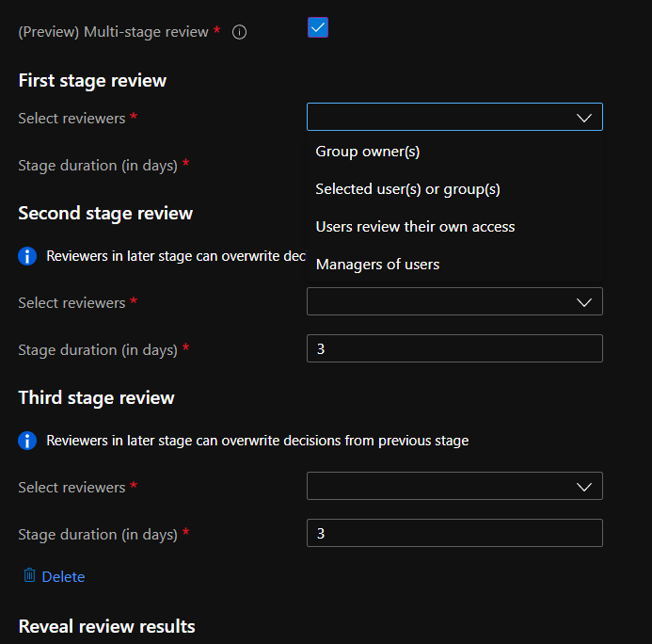Click the First stage review heading
This screenshot has height=644, width=652.
click(x=92, y=81)
